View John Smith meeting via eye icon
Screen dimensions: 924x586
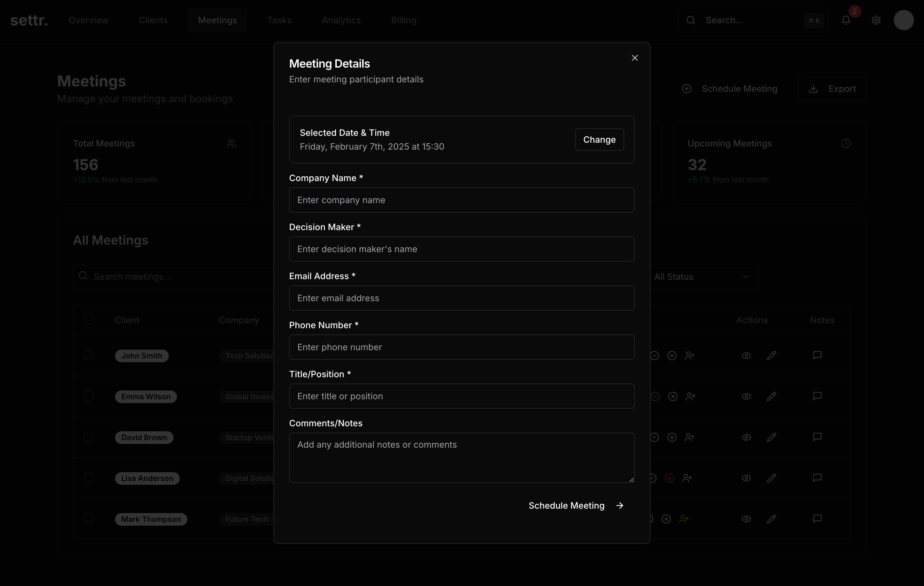tap(746, 356)
